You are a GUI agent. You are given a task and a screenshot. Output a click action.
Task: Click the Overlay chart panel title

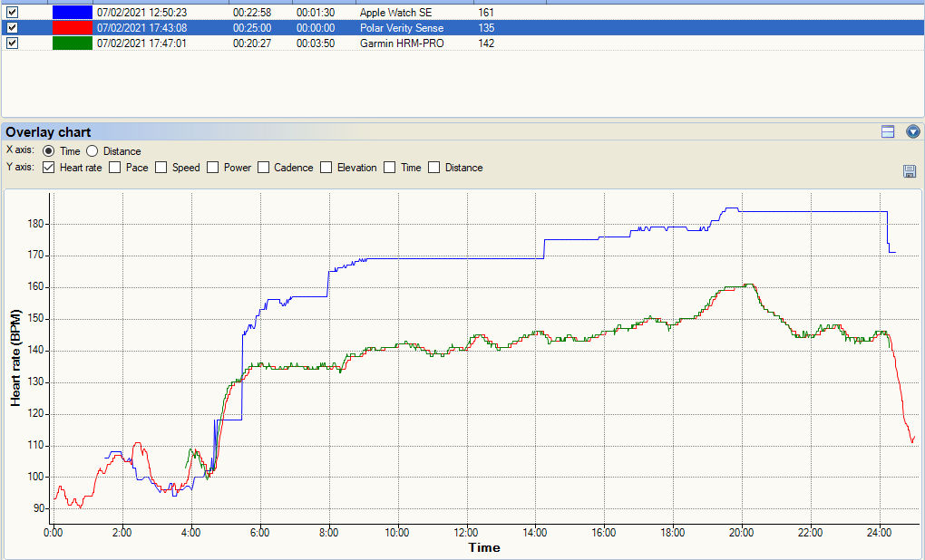pyautogui.click(x=48, y=132)
